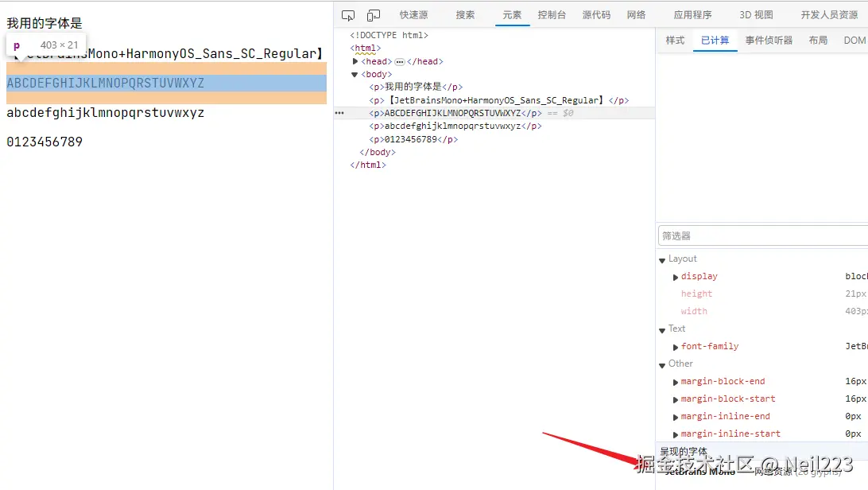Collapse the body element node
868x490 pixels.
click(x=355, y=74)
